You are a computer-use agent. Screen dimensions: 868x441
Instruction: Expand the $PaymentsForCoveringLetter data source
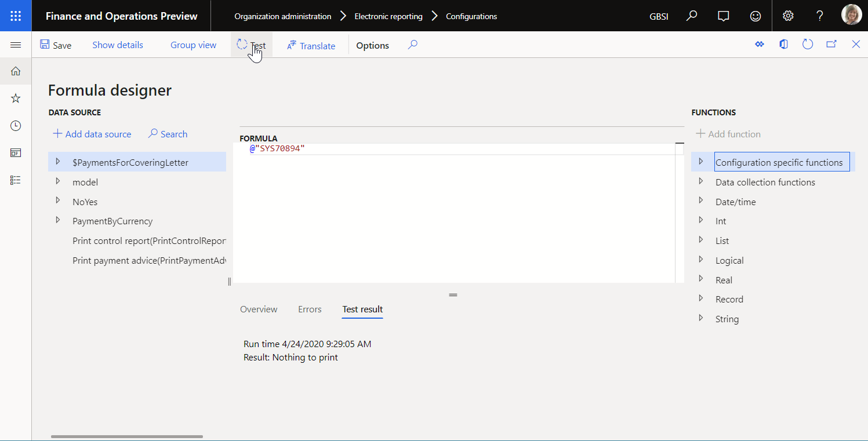57,162
